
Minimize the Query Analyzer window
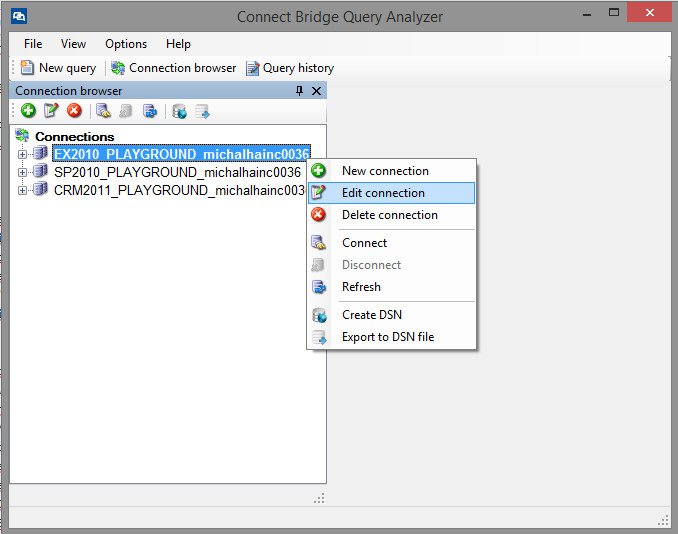(x=587, y=14)
